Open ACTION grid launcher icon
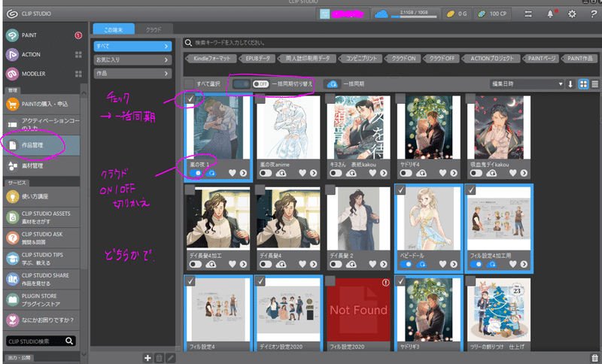The height and width of the screenshot is (364, 602). tap(79, 54)
